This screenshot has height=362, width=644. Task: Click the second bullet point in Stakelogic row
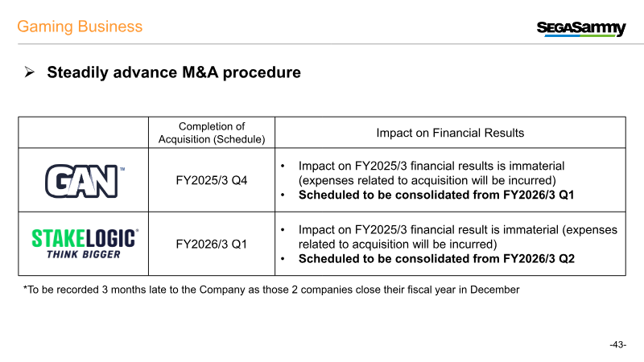click(283, 259)
